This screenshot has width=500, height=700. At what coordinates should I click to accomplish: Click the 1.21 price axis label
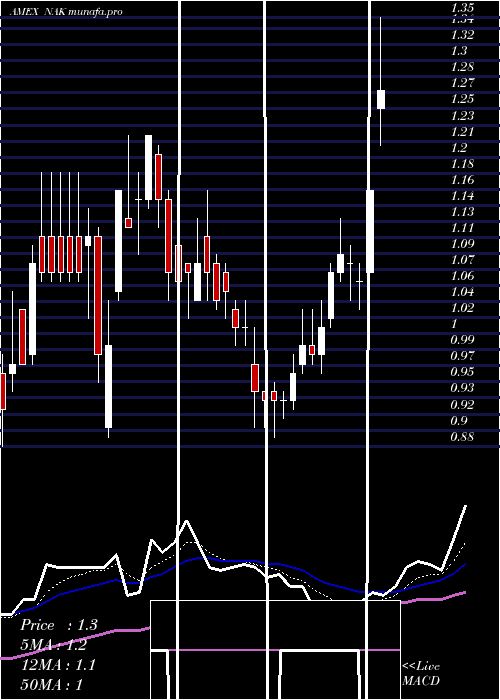click(x=462, y=132)
